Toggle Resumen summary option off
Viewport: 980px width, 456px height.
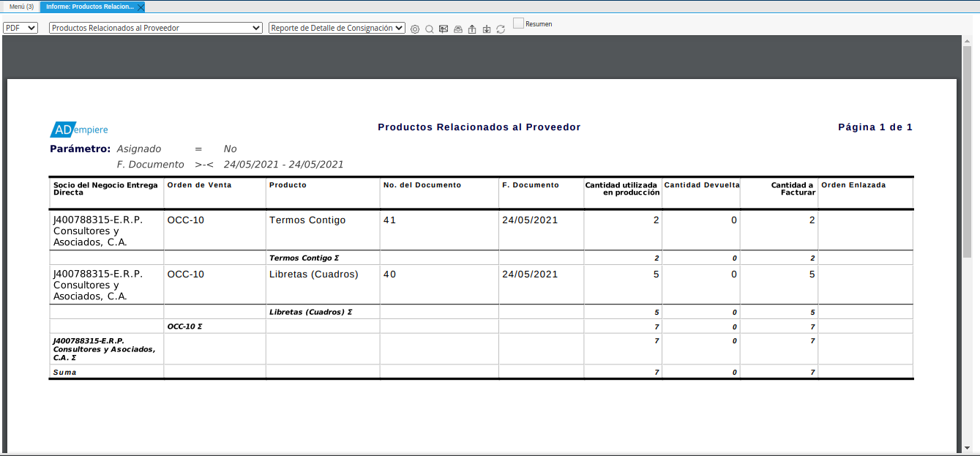click(519, 23)
